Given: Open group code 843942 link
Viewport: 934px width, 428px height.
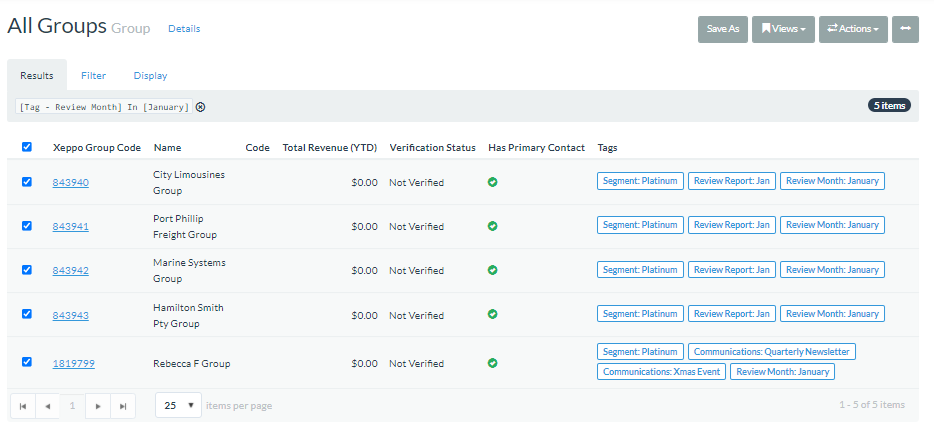Looking at the screenshot, I should [71, 270].
